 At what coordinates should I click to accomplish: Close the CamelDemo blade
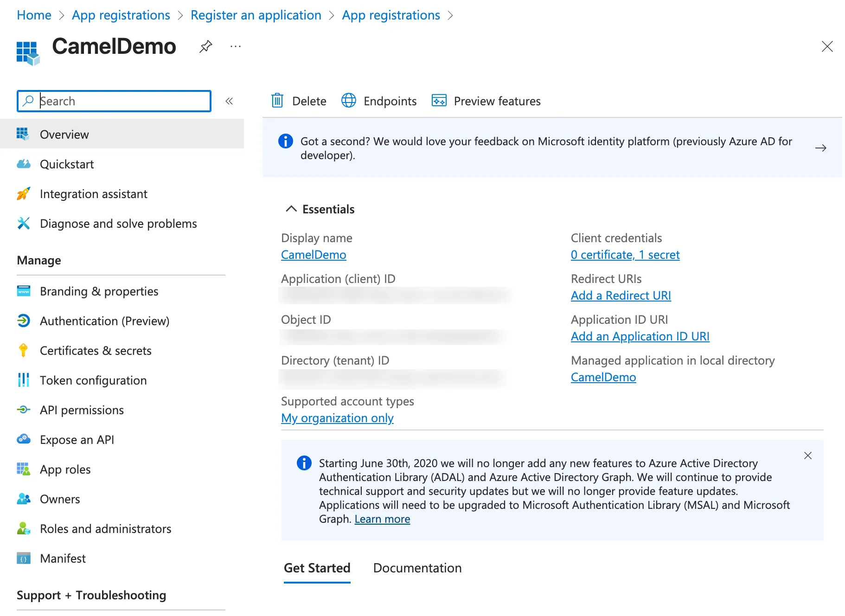coord(827,46)
